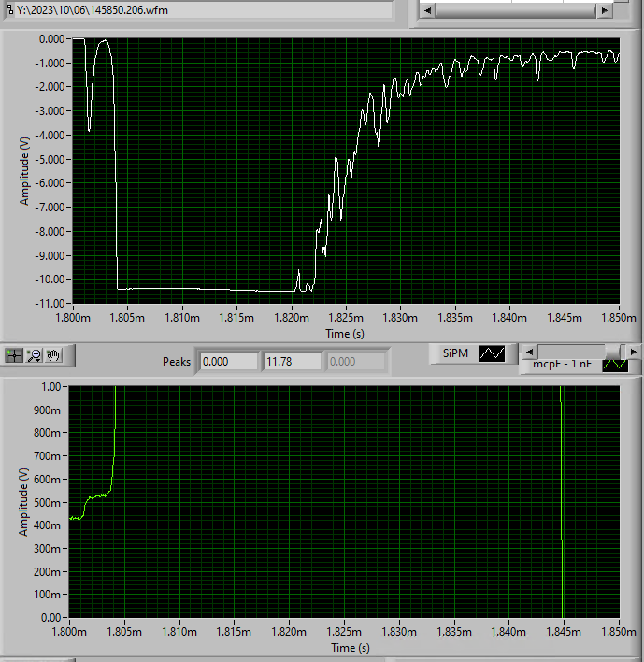Viewport: 644px width, 662px height.
Task: Click the first Peaks field showing 0.000
Action: tap(228, 362)
